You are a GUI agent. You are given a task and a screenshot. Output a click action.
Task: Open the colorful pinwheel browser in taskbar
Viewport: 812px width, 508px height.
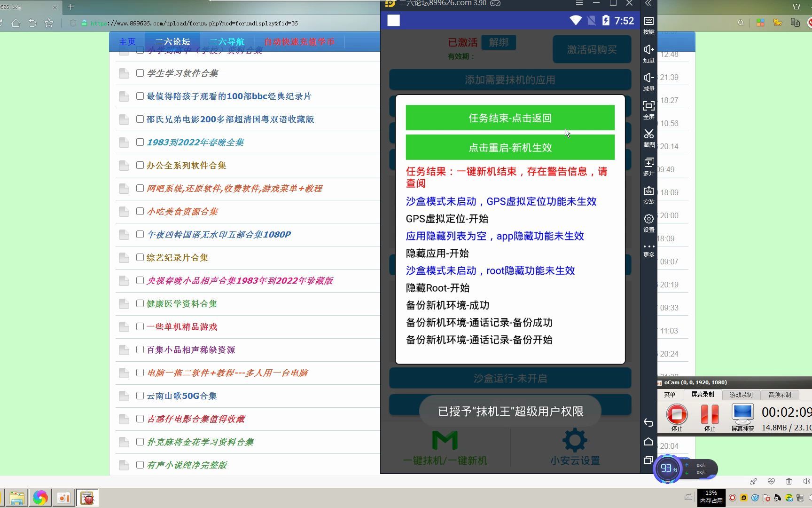pyautogui.click(x=40, y=498)
